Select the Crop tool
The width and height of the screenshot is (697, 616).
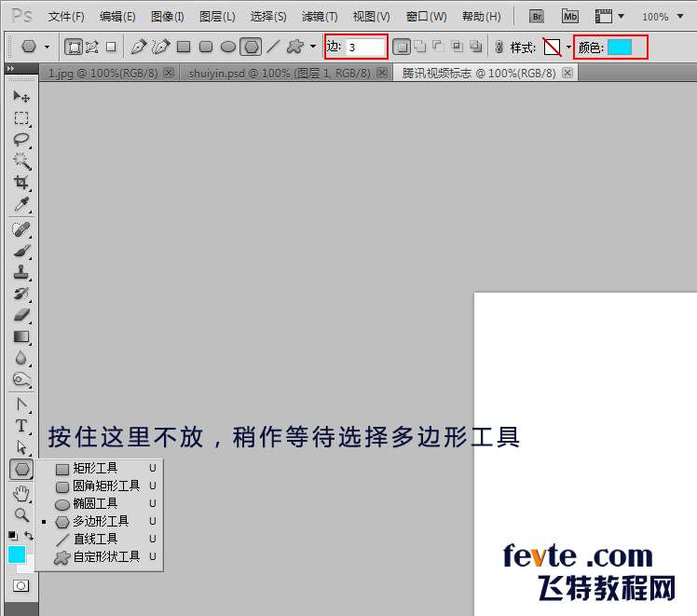[x=20, y=183]
